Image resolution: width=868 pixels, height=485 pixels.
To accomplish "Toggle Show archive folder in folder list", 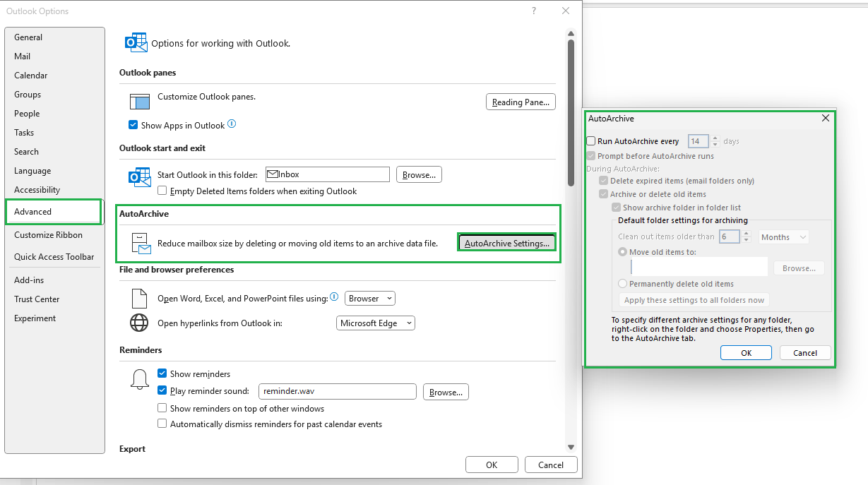I will pyautogui.click(x=617, y=208).
